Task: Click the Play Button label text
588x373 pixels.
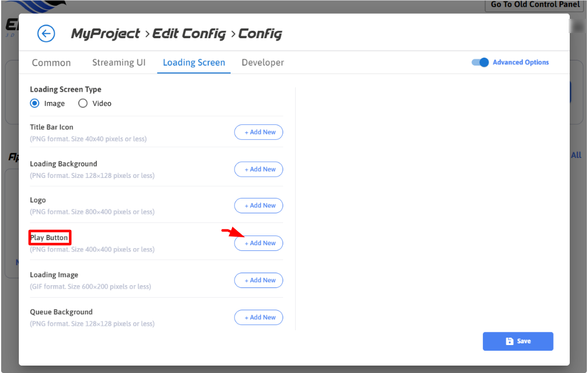Action: click(49, 237)
